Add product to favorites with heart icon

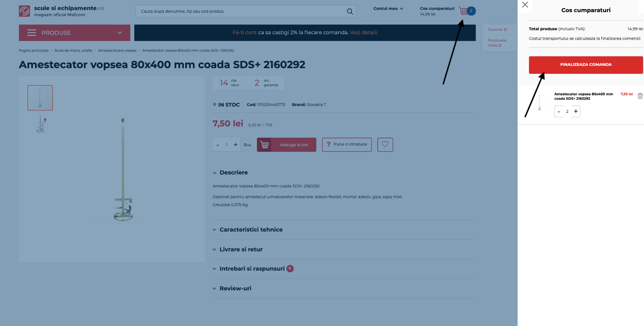tap(385, 145)
